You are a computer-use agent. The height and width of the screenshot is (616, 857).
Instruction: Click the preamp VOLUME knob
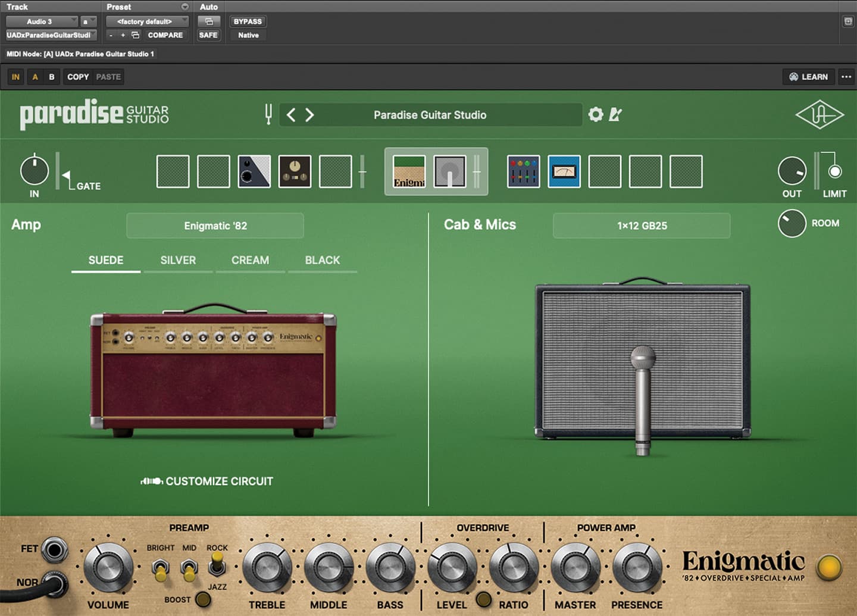(108, 568)
